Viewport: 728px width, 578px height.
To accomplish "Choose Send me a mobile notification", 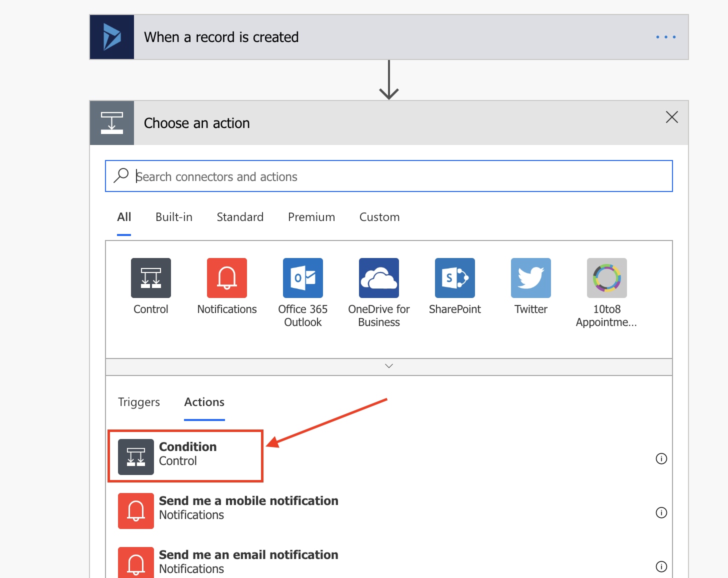I will click(248, 508).
